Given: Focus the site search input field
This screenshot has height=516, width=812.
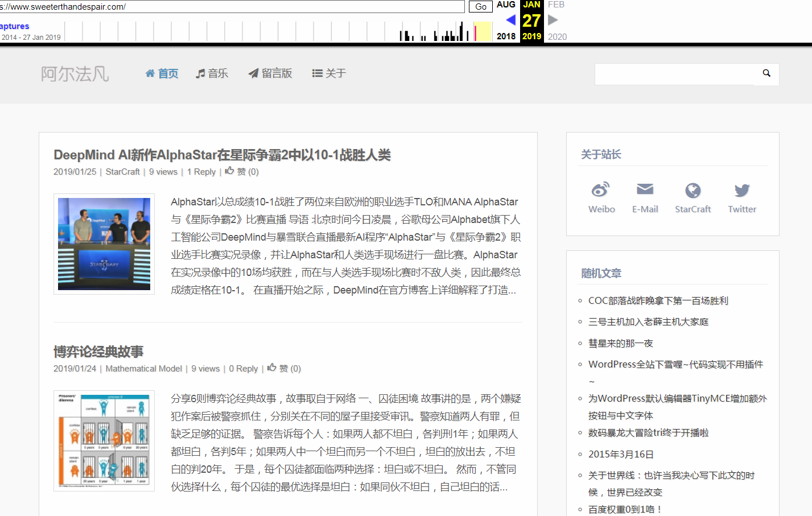Looking at the screenshot, I should point(675,74).
